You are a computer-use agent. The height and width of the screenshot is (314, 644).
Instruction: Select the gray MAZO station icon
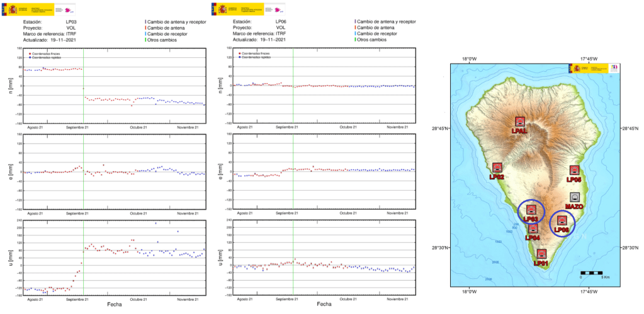(x=573, y=197)
